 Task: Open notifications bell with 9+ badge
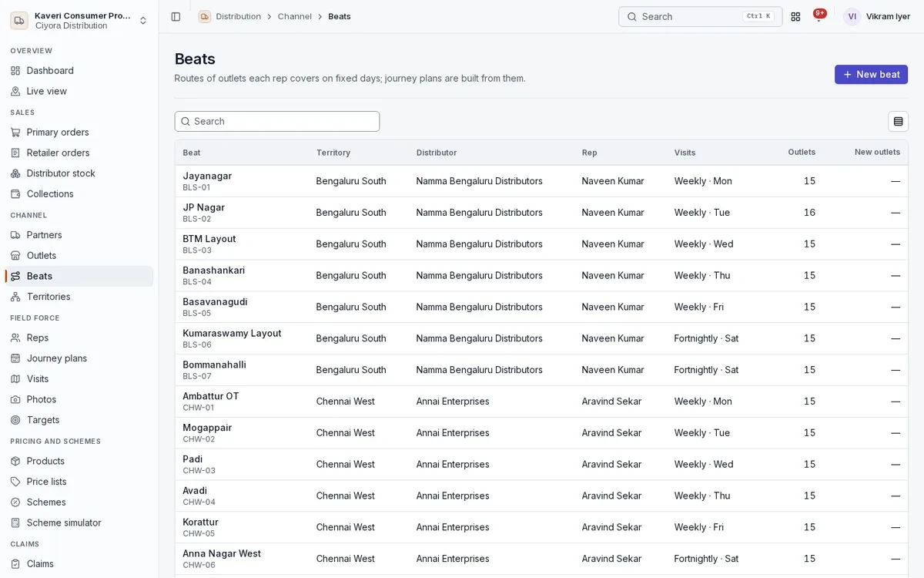pos(819,15)
